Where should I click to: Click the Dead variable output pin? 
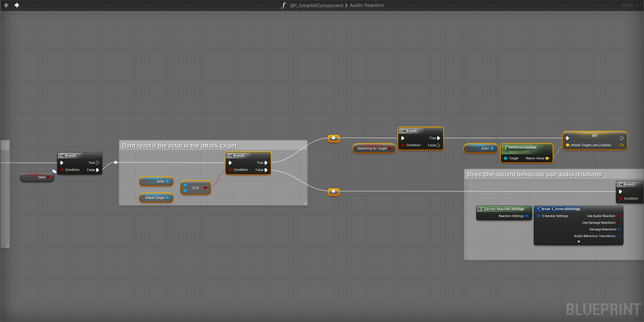tap(48, 177)
